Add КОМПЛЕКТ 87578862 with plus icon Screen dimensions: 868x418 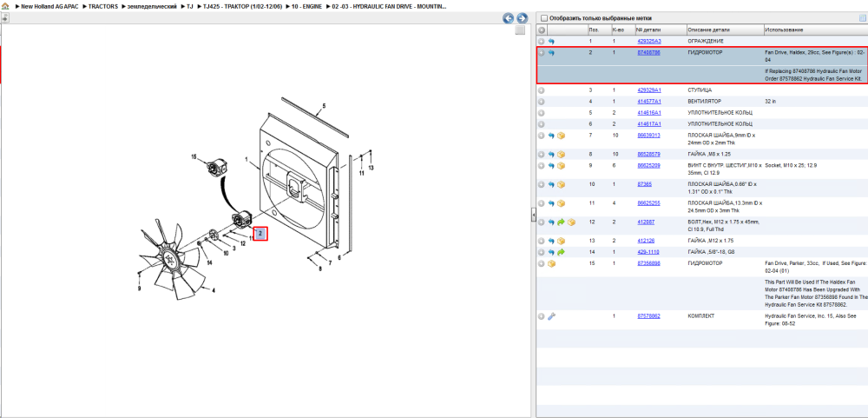[542, 316]
